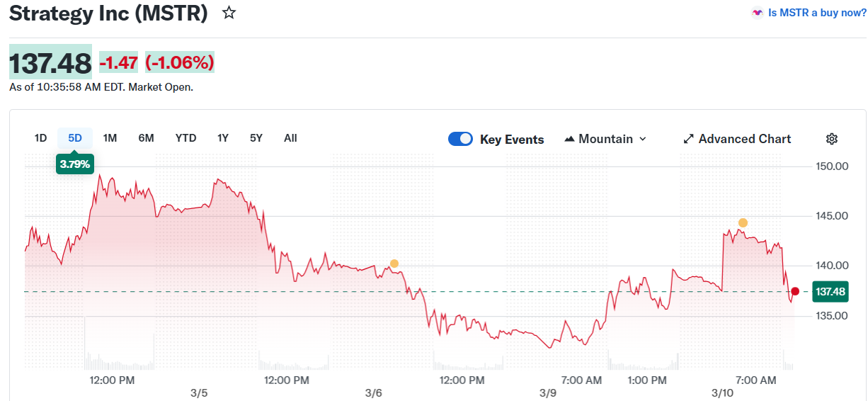Click the key event marker on 3/10
This screenshot has width=868, height=401.
743,222
